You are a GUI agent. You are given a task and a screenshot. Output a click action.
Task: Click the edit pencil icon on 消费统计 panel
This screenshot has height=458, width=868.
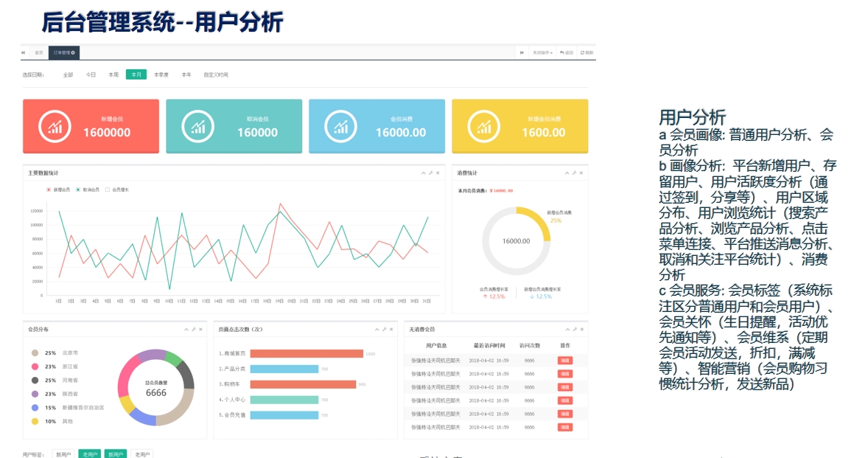pos(575,173)
